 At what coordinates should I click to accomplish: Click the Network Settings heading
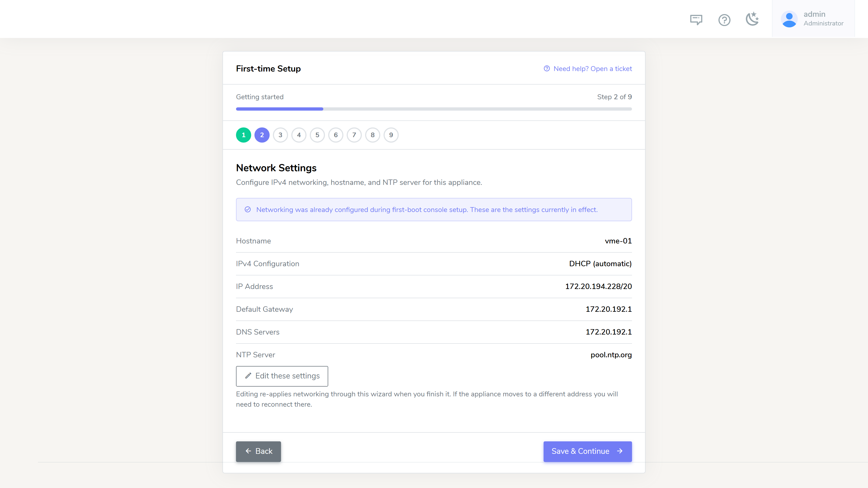(x=276, y=168)
